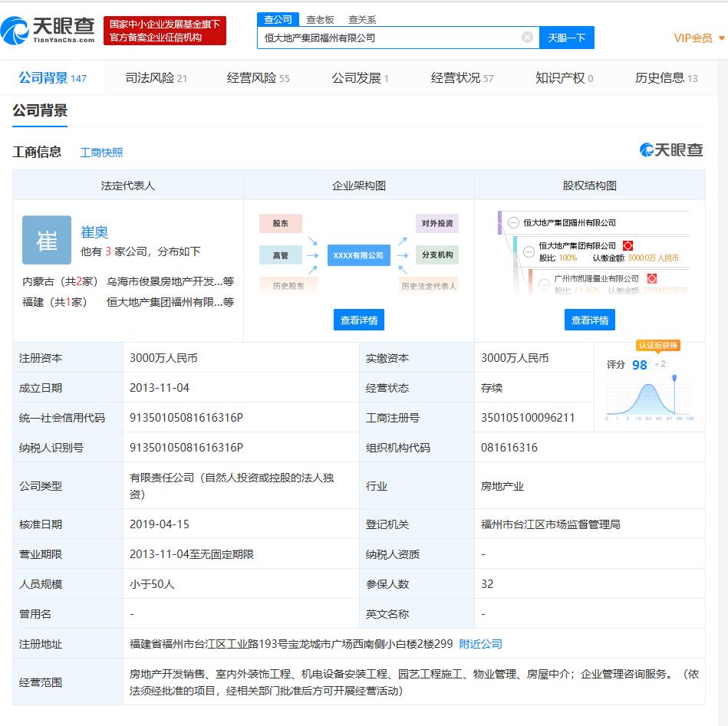
Task: Open the 公司背景 147 tab
Action: tap(52, 78)
